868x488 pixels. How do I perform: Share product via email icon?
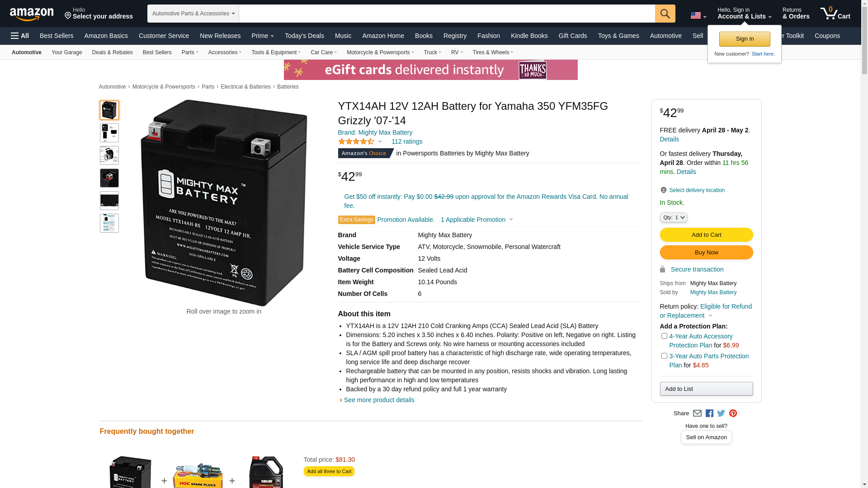(x=697, y=413)
